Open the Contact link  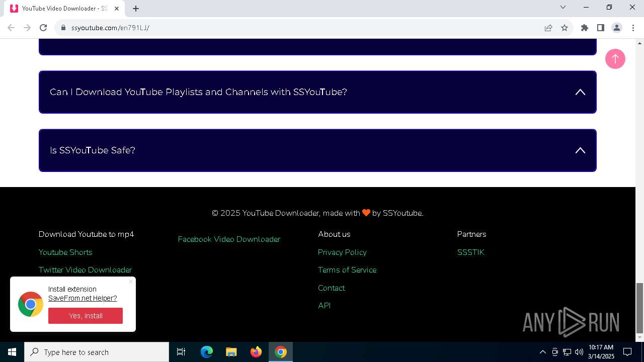pos(331,288)
